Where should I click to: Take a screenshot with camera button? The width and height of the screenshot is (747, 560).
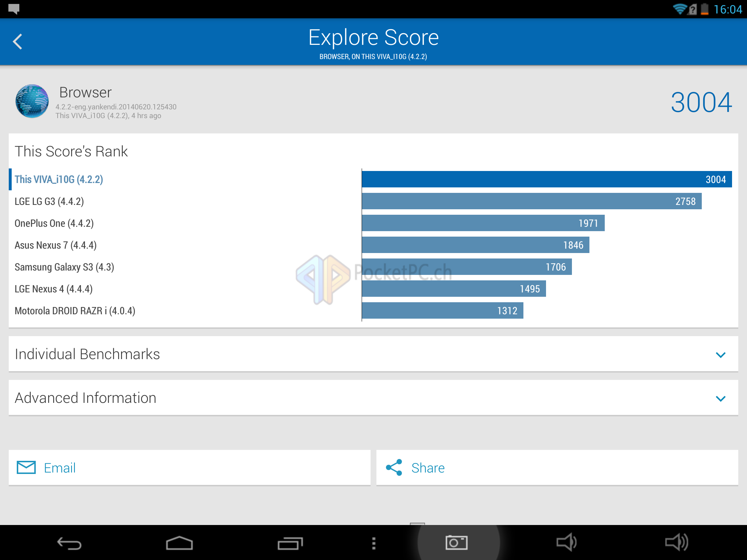457,543
